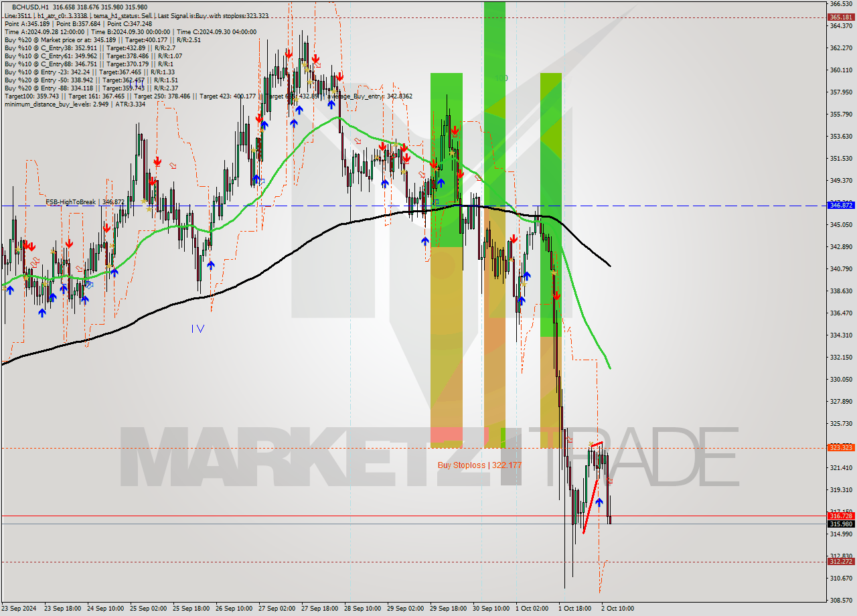This screenshot has width=857, height=616.
Task: Click the 338.630 price axis label
Action: click(842, 291)
